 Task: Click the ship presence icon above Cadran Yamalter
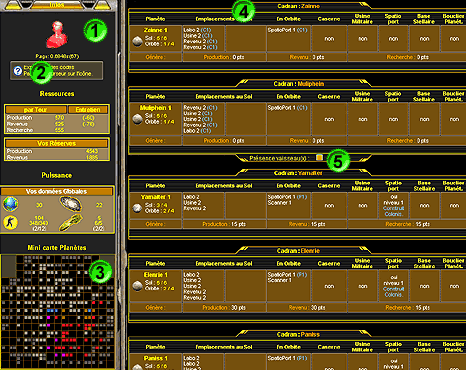319,157
